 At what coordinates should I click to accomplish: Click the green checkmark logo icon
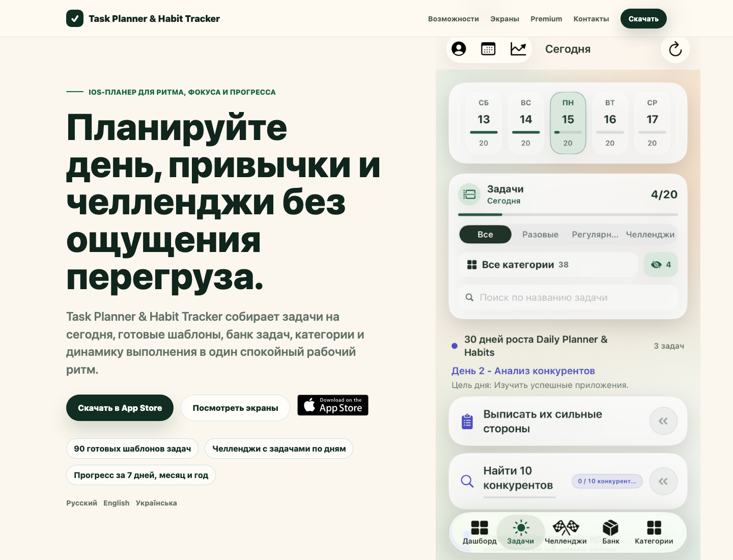75,18
